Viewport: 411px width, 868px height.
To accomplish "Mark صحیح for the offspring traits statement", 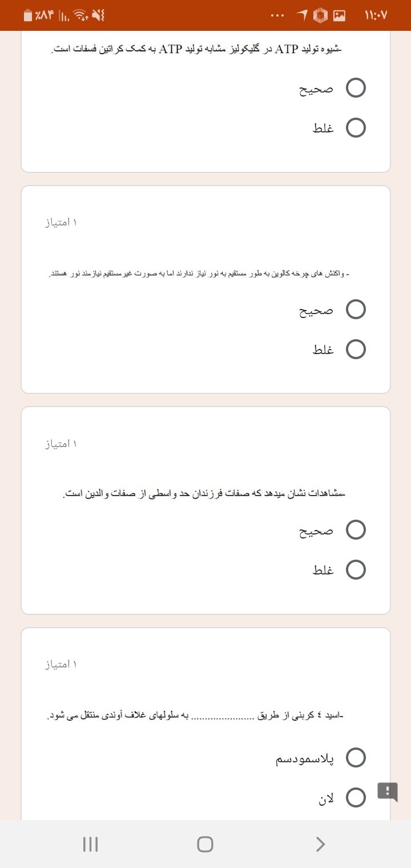I will pyautogui.click(x=356, y=531).
